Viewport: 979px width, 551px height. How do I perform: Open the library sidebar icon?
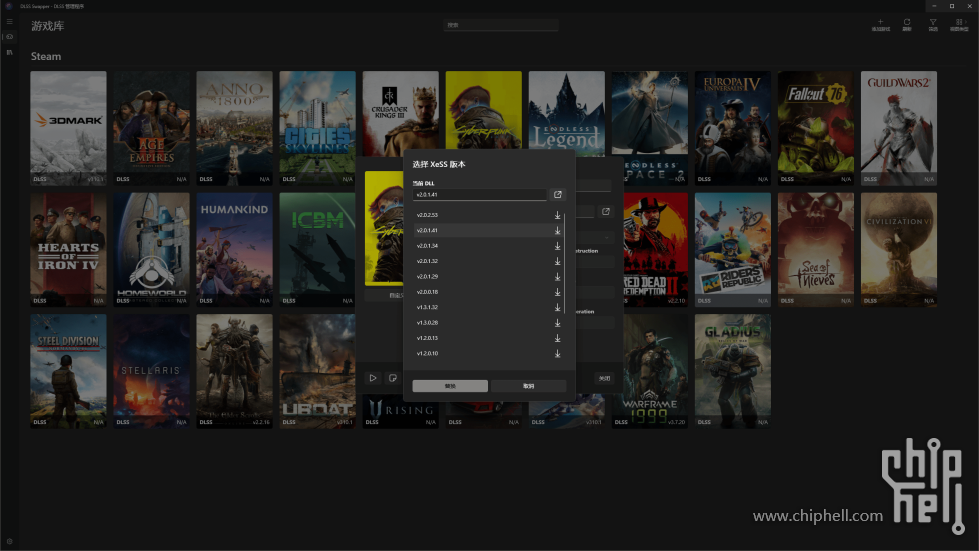click(9, 52)
